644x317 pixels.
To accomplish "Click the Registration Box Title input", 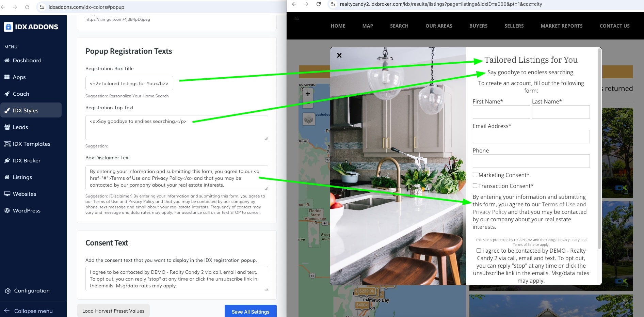I will click(129, 83).
